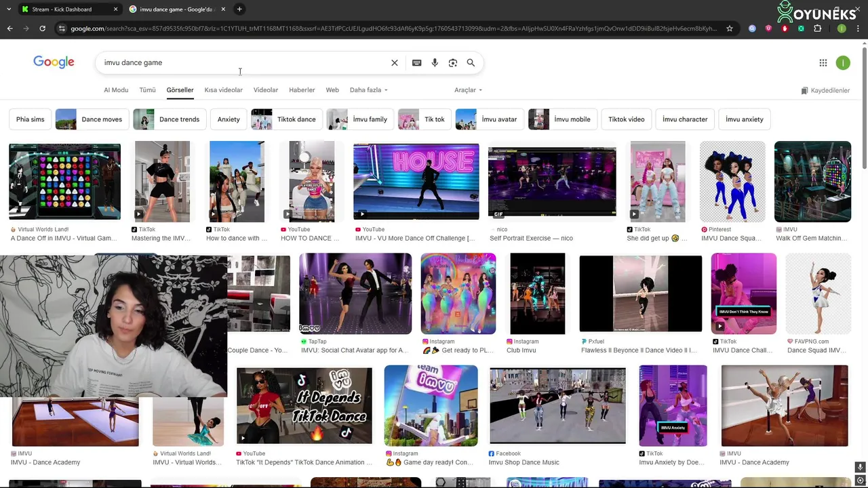Open the HOW TO DANCE YouTube link

tap(310, 239)
